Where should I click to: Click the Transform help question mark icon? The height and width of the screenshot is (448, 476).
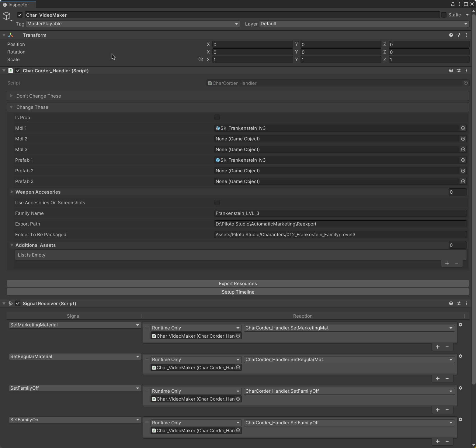click(x=450, y=35)
